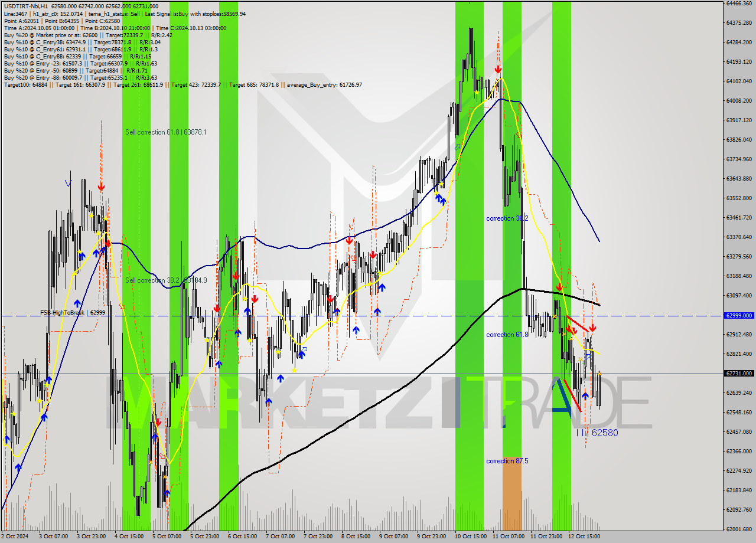Click the 'Buy %10 @ C_Entry88: 62339' line
This screenshot has height=543, width=756.
pos(76,57)
